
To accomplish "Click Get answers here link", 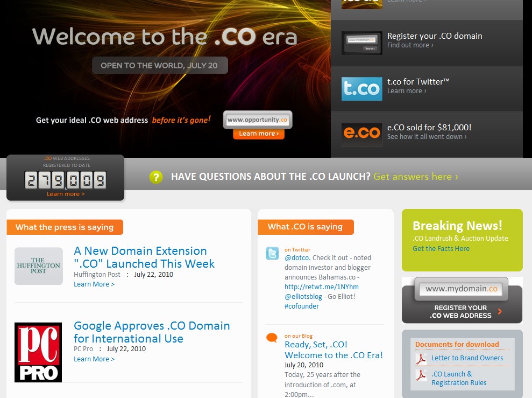I will click(416, 177).
